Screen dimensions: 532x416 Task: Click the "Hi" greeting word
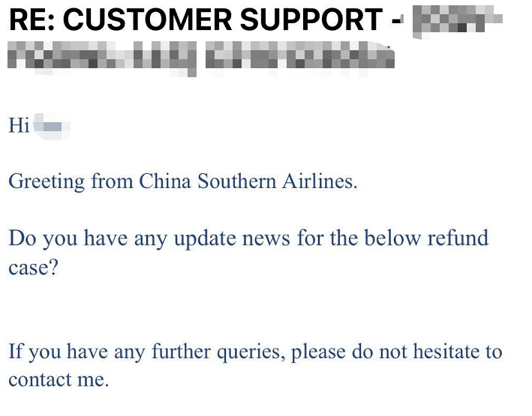tap(19, 125)
